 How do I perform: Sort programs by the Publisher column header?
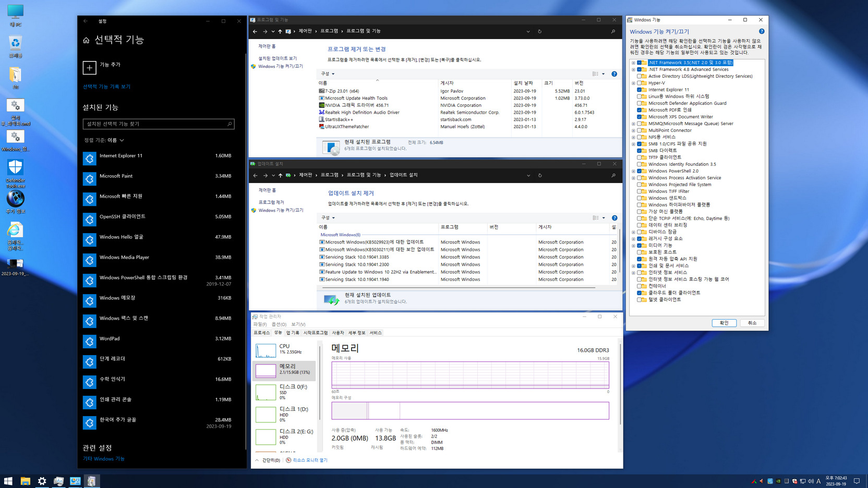pyautogui.click(x=475, y=83)
